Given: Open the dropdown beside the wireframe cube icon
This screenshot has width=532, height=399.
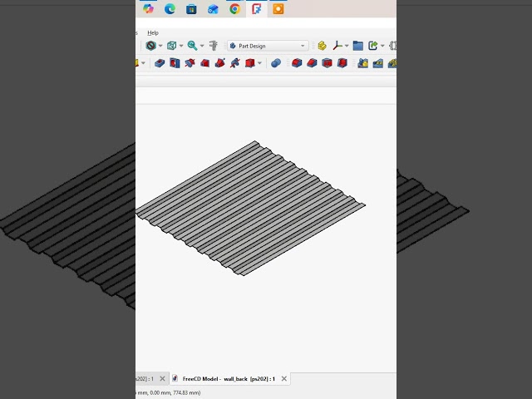Looking at the screenshot, I should pyautogui.click(x=181, y=46).
